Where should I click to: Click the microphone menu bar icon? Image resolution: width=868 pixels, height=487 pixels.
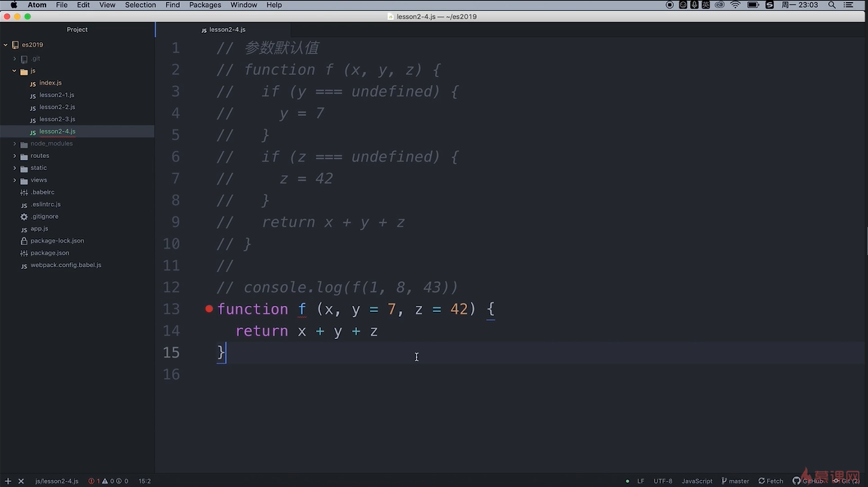[x=694, y=5]
